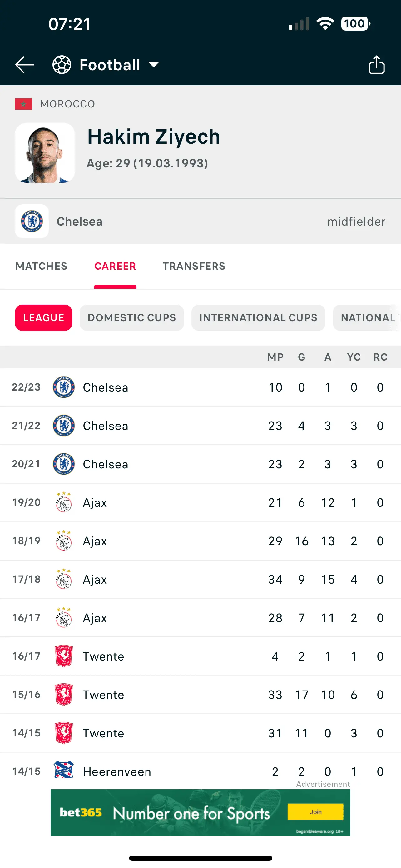Tap the Chelsea crest under player name
The image size is (401, 868).
[x=32, y=222]
